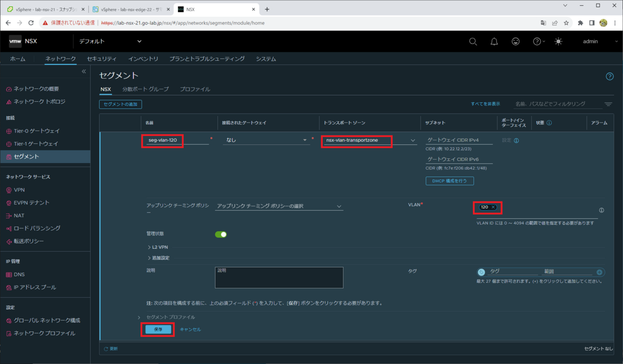623x364 pixels.
Task: Open ネットワーク プロファイル in sidebar
Action: (x=45, y=333)
